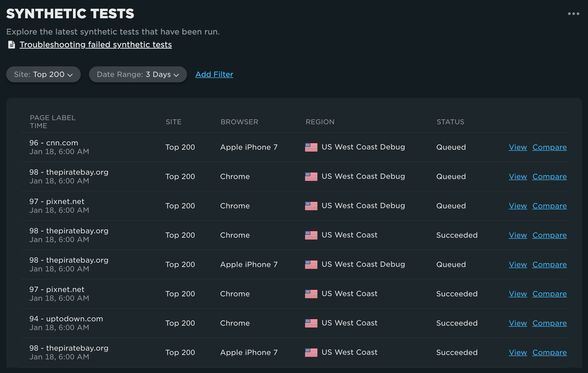Viewport: 588px width, 373px height.
Task: Click Queued status in cnn.com row
Action: 451,147
